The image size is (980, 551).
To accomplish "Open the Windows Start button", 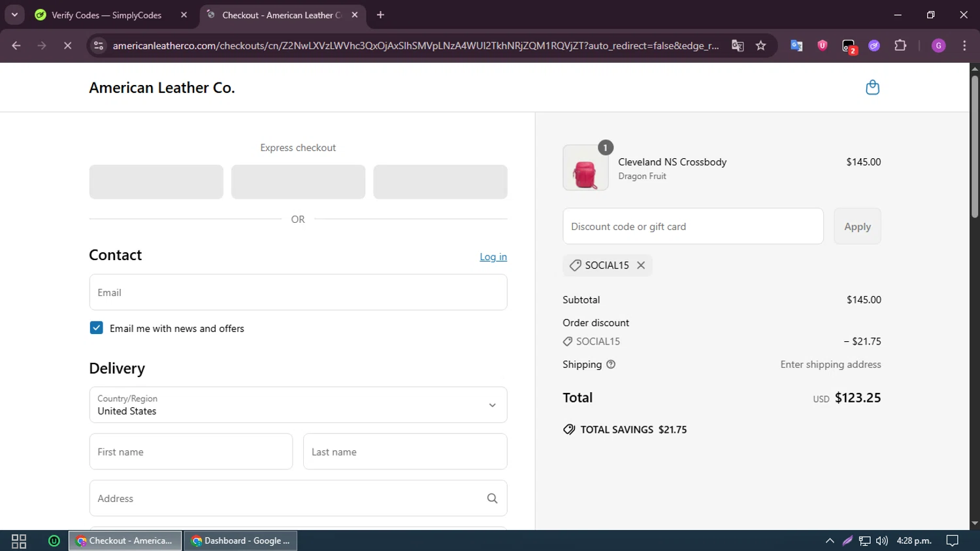I will point(19,541).
